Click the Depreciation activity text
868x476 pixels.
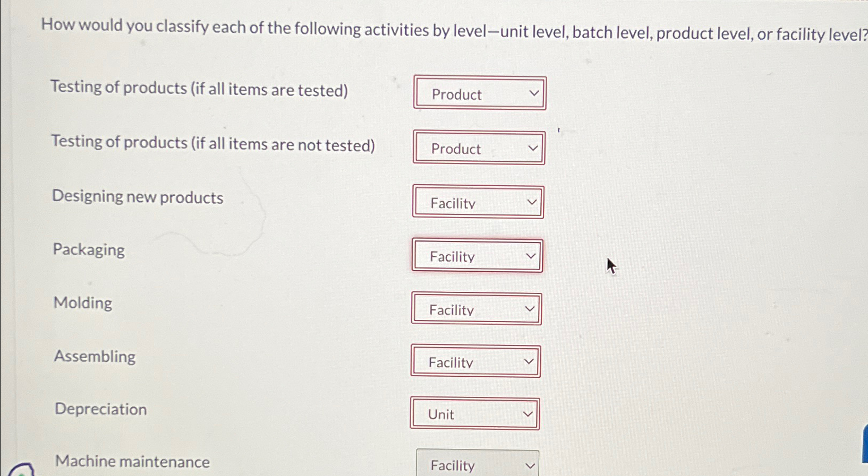coord(100,409)
